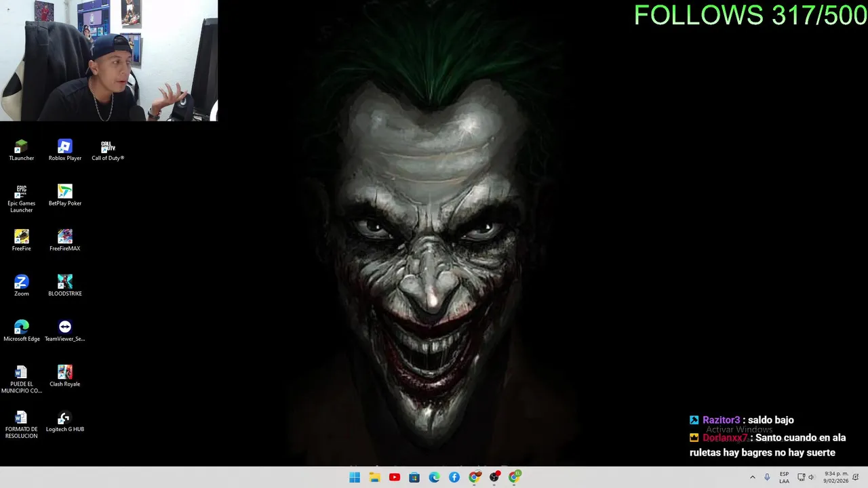Select the FORMATO DE RESOLUCION Word document
The width and height of the screenshot is (868, 488).
point(21,425)
